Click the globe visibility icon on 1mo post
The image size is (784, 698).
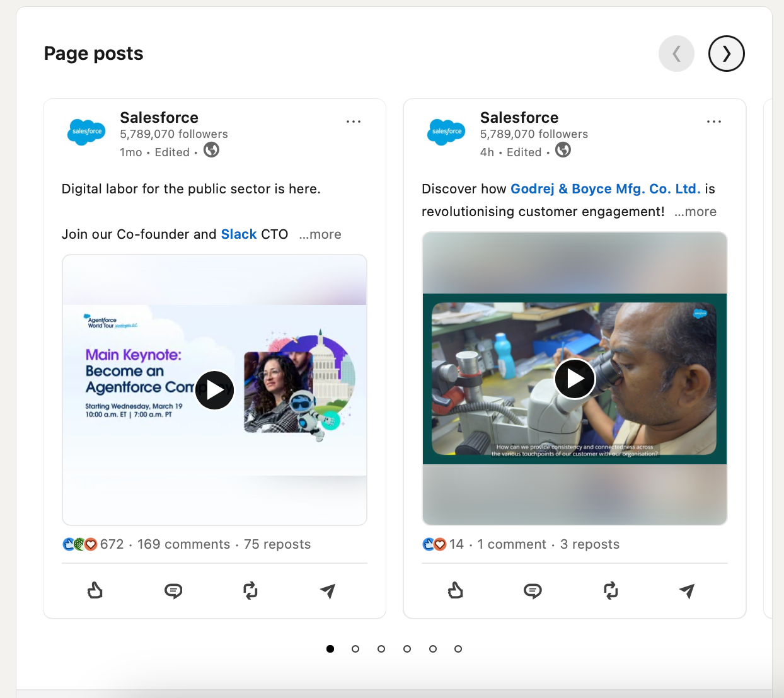point(212,150)
